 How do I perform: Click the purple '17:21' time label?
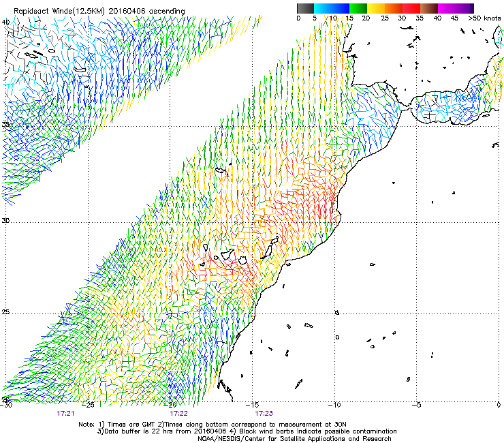65,414
